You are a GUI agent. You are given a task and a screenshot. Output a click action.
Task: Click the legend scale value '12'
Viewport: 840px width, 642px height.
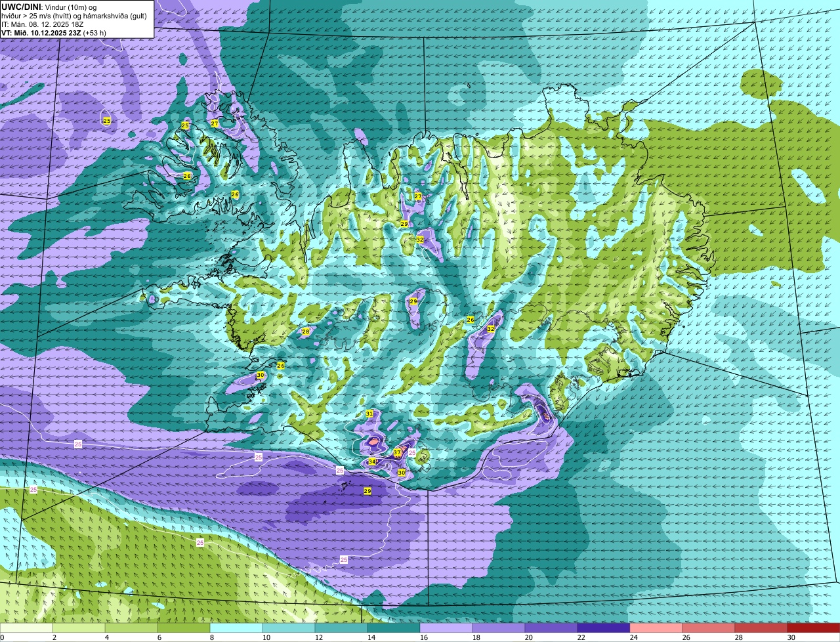[x=318, y=637]
